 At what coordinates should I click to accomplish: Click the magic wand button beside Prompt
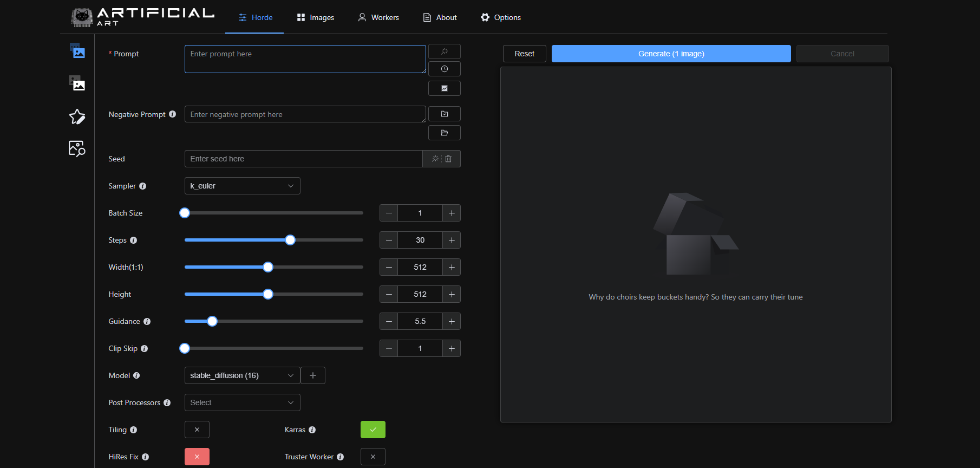[445, 51]
